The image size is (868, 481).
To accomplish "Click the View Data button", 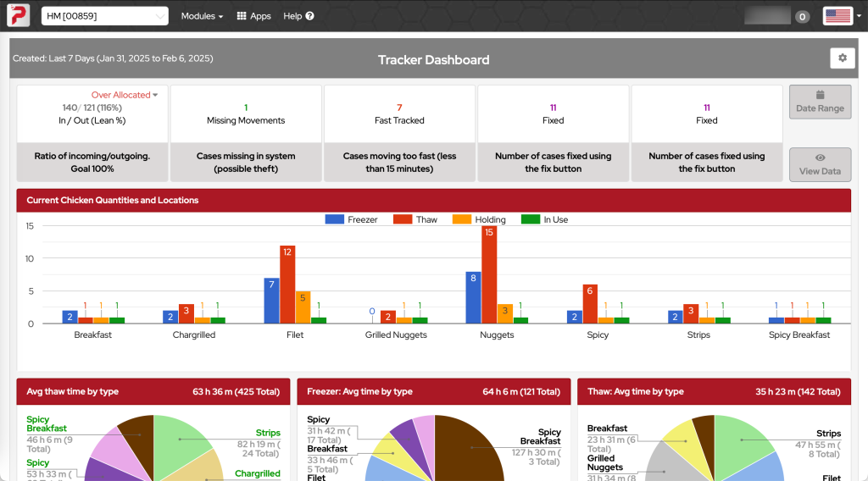I will [820, 164].
